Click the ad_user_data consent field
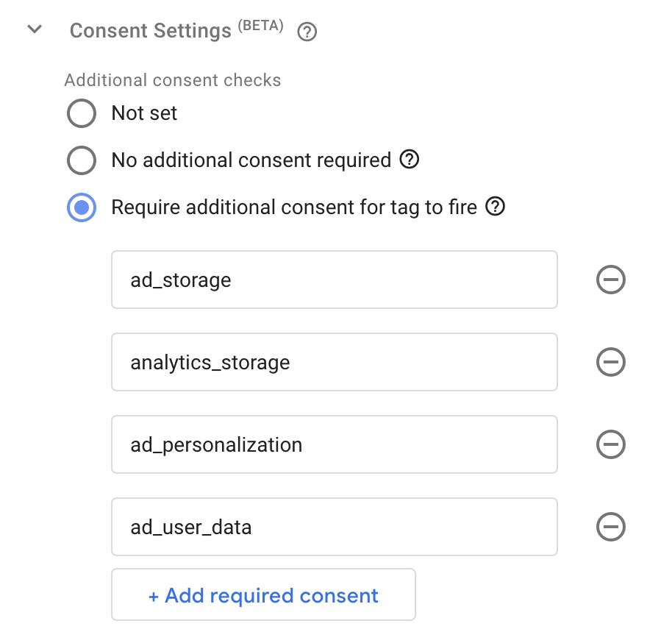 pyautogui.click(x=335, y=527)
